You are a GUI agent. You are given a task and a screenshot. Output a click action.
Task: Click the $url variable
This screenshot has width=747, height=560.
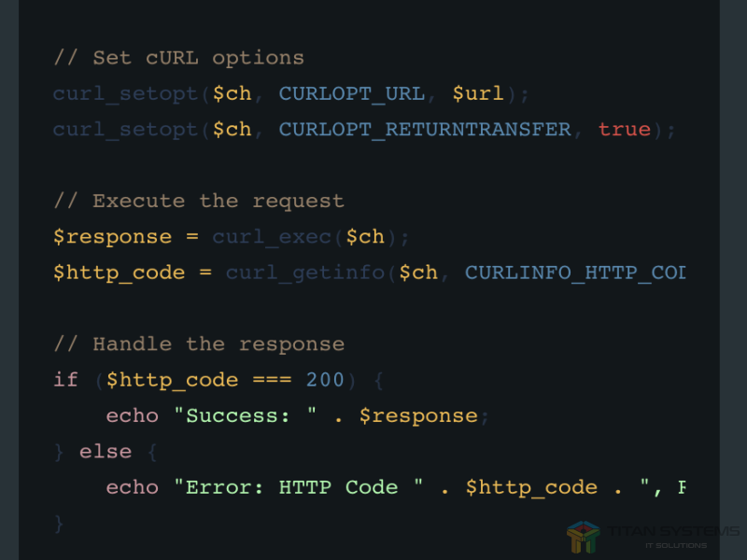coord(478,93)
